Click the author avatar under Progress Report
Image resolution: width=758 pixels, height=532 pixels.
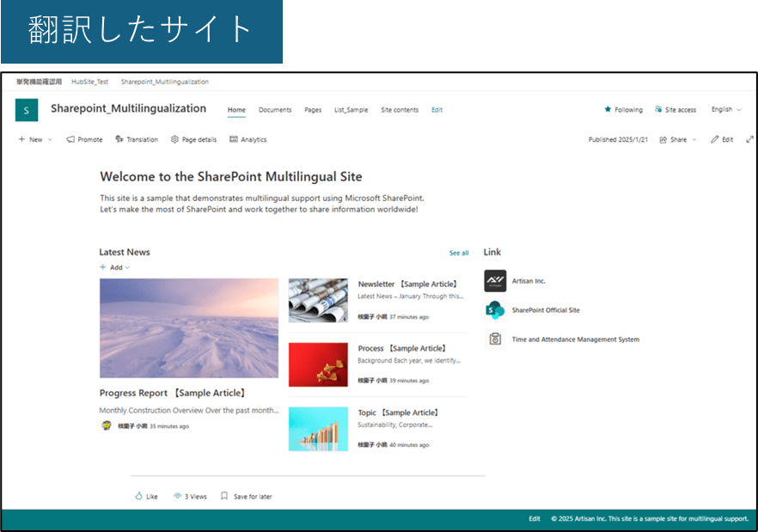[x=107, y=425]
